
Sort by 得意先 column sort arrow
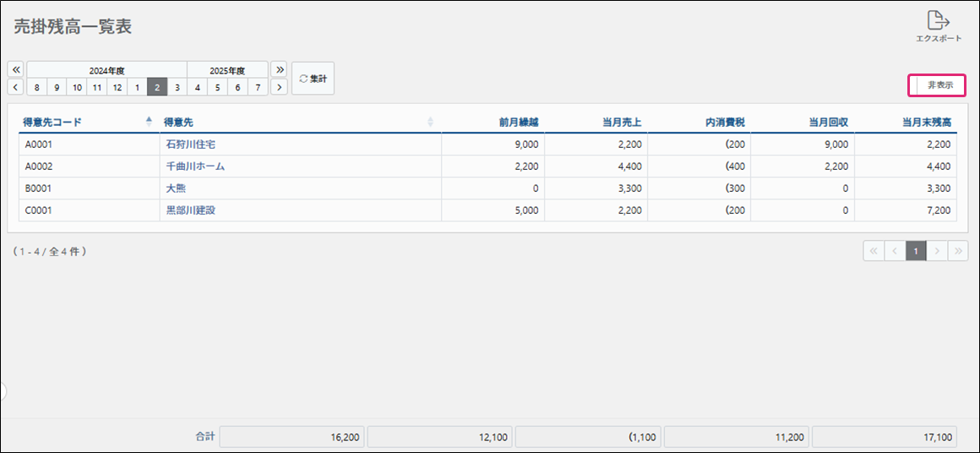[x=430, y=122]
